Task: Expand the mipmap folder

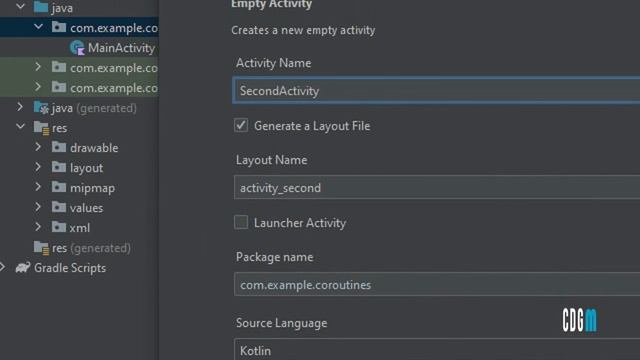Action: click(38, 187)
